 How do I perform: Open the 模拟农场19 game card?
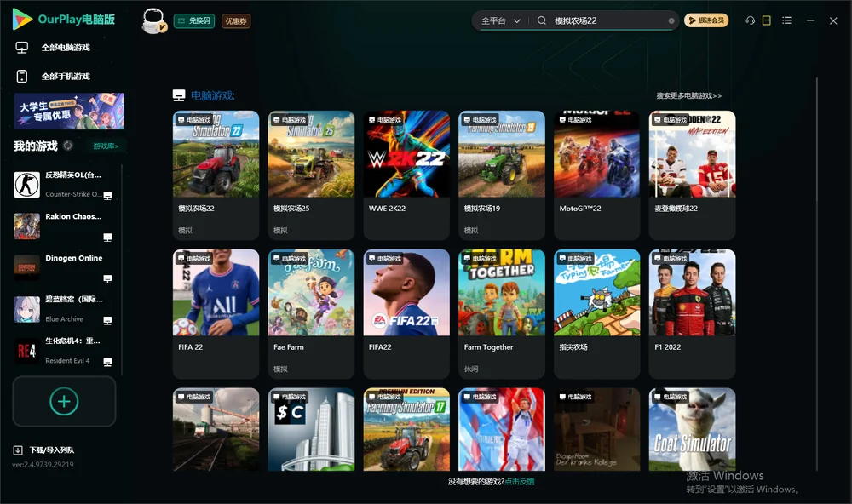502,175
